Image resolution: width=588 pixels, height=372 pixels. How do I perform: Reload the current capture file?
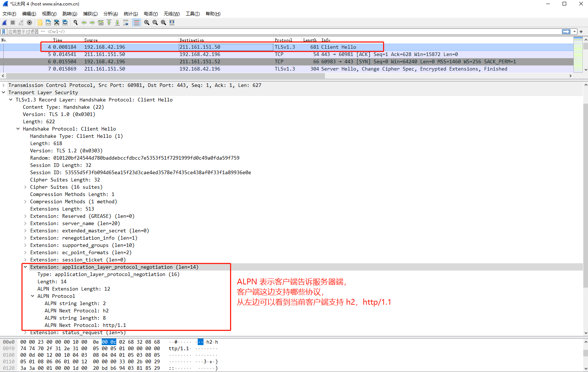65,23
